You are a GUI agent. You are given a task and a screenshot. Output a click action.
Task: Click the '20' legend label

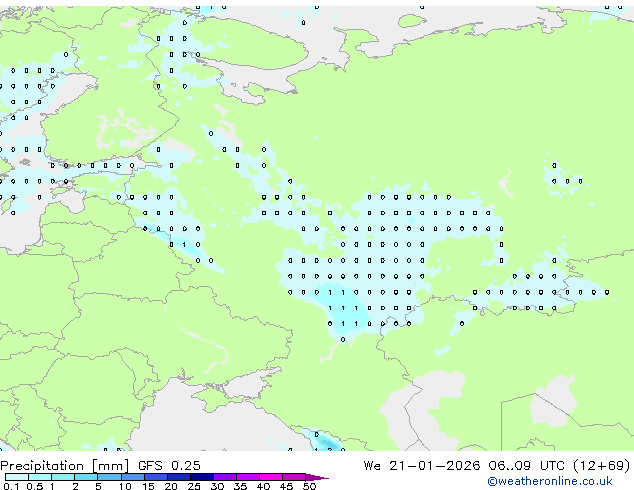pyautogui.click(x=171, y=486)
